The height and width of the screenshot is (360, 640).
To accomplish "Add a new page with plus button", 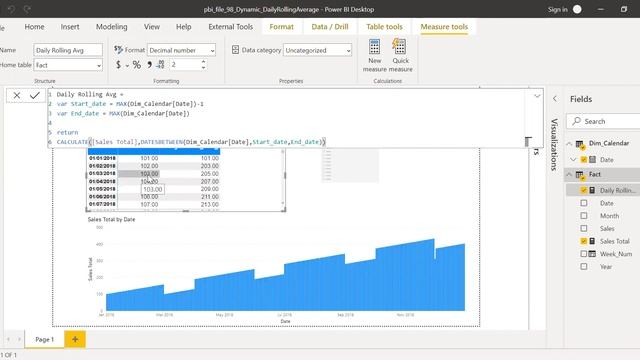I will (75, 339).
